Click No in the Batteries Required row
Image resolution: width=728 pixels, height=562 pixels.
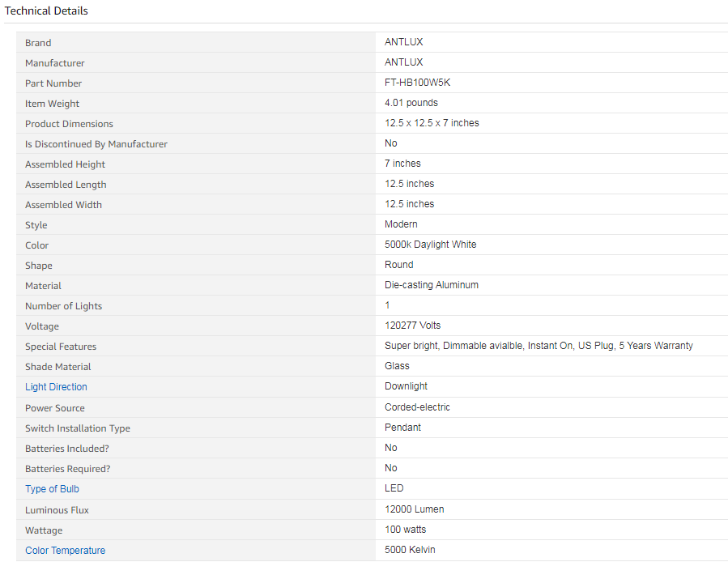pos(391,468)
